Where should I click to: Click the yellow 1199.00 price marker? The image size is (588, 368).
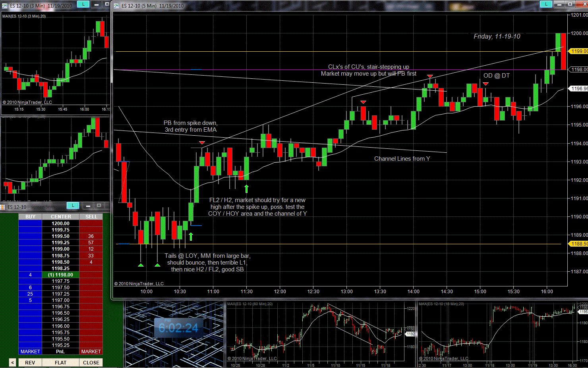coord(579,51)
